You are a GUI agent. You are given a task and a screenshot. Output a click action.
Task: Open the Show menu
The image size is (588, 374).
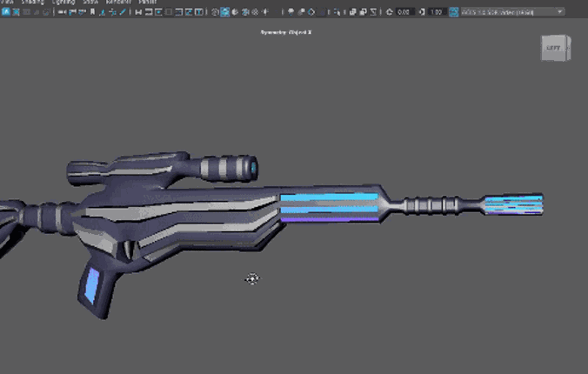coord(90,3)
